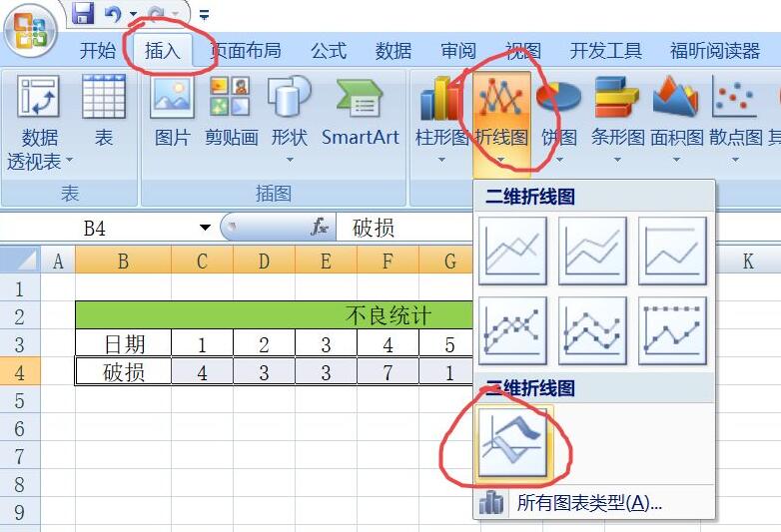Expand dropdown arrow under 条形图
The image size is (781, 532).
tap(617, 160)
